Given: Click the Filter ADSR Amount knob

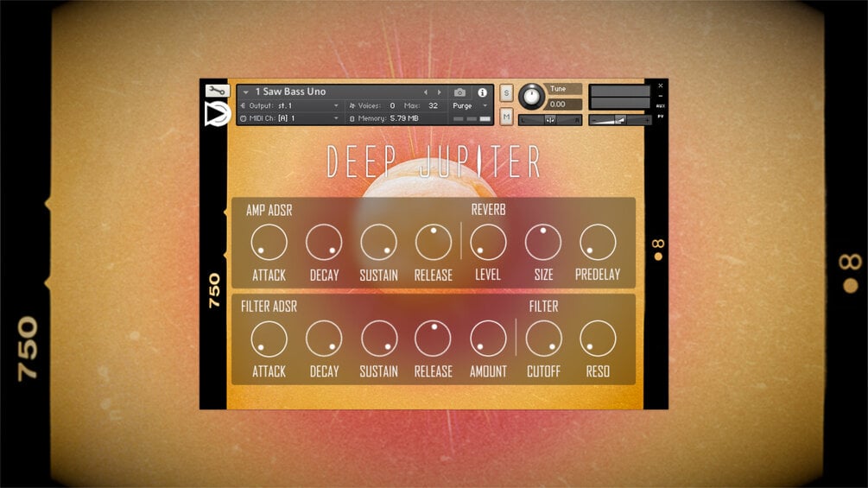Looking at the screenshot, I should point(488,339).
